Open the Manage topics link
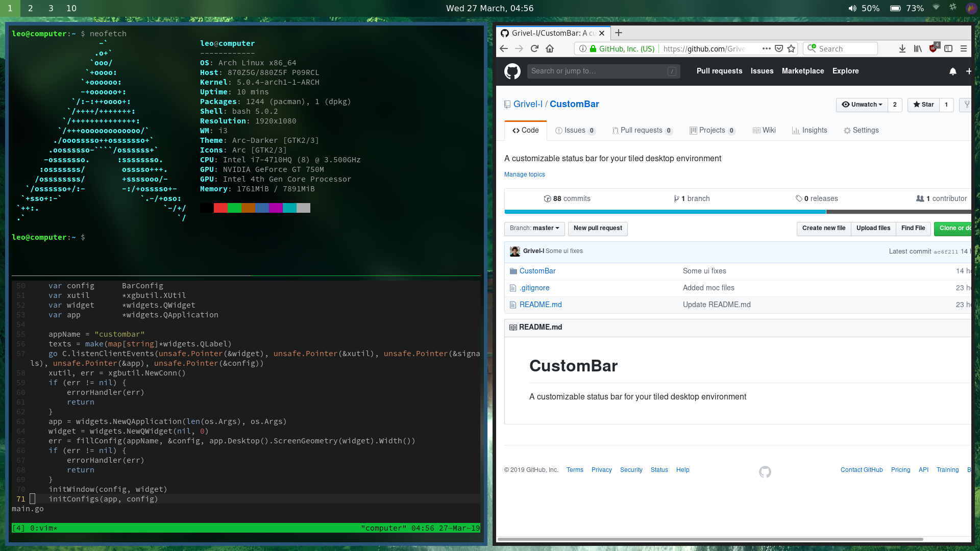Viewport: 980px width, 551px height. coord(524,174)
